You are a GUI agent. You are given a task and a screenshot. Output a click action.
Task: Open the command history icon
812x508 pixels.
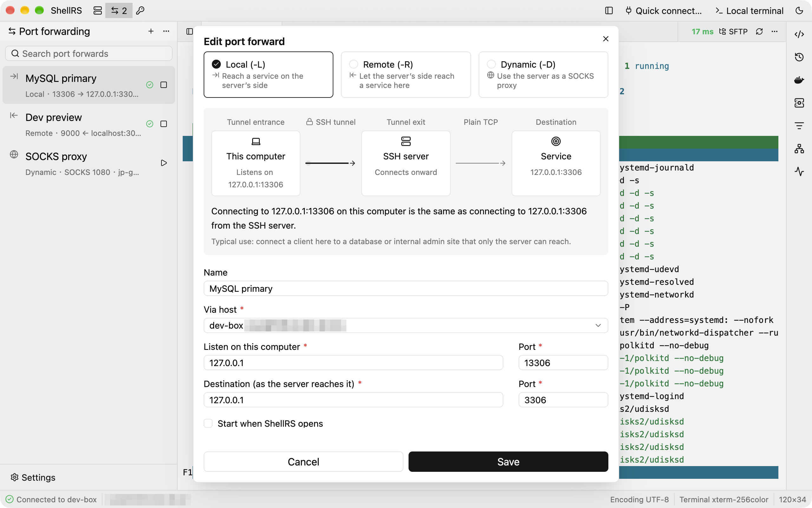tap(799, 57)
